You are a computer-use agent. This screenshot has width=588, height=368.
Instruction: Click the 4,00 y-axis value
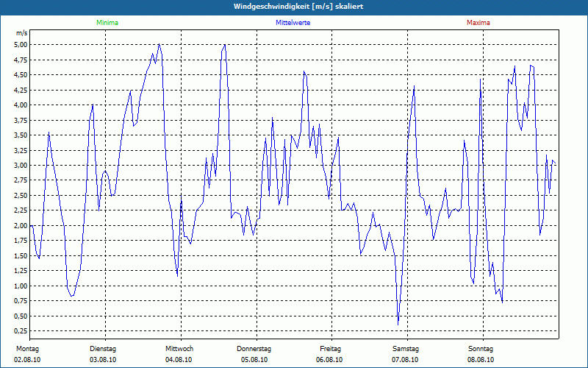coord(21,105)
